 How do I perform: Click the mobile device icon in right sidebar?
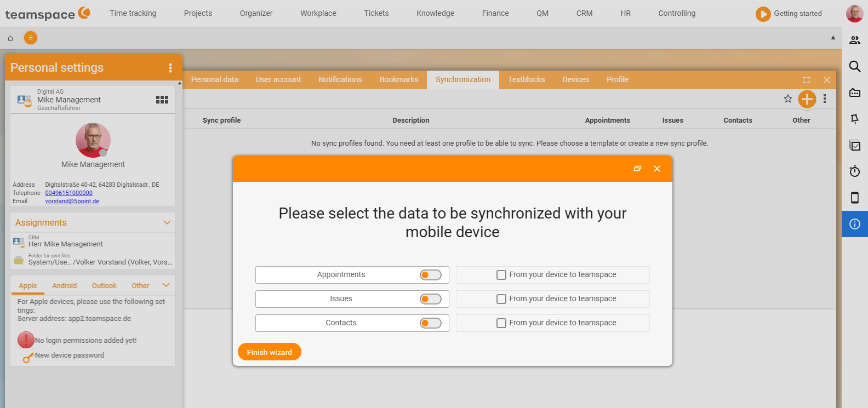coord(855,198)
